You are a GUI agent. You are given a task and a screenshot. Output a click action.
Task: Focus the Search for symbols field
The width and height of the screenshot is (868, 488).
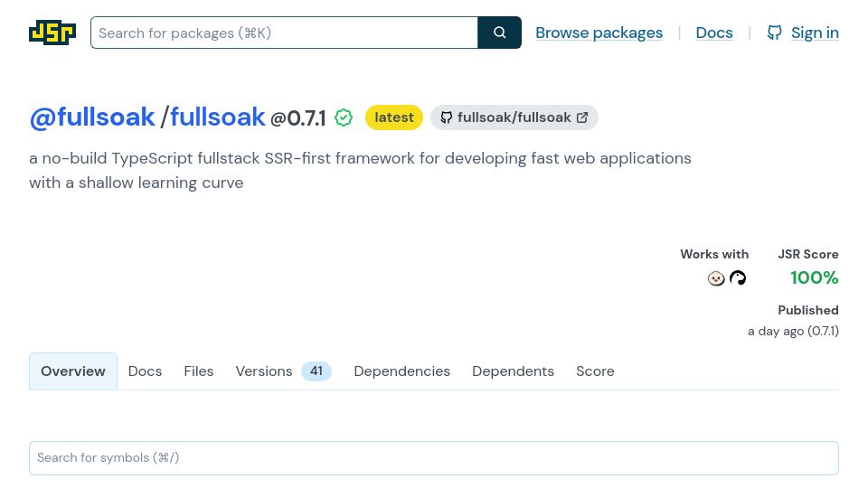[434, 458]
